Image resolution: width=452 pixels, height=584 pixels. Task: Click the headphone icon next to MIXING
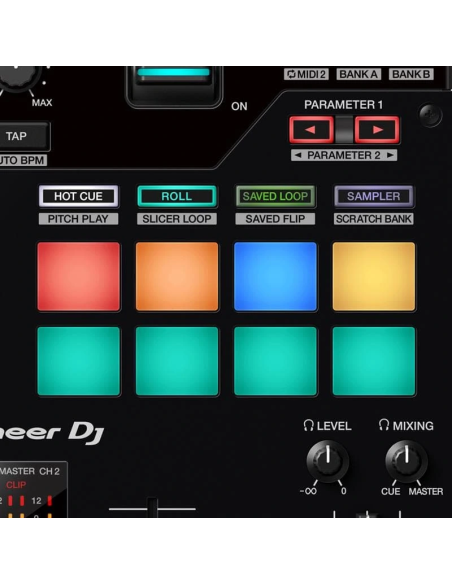pyautogui.click(x=384, y=425)
